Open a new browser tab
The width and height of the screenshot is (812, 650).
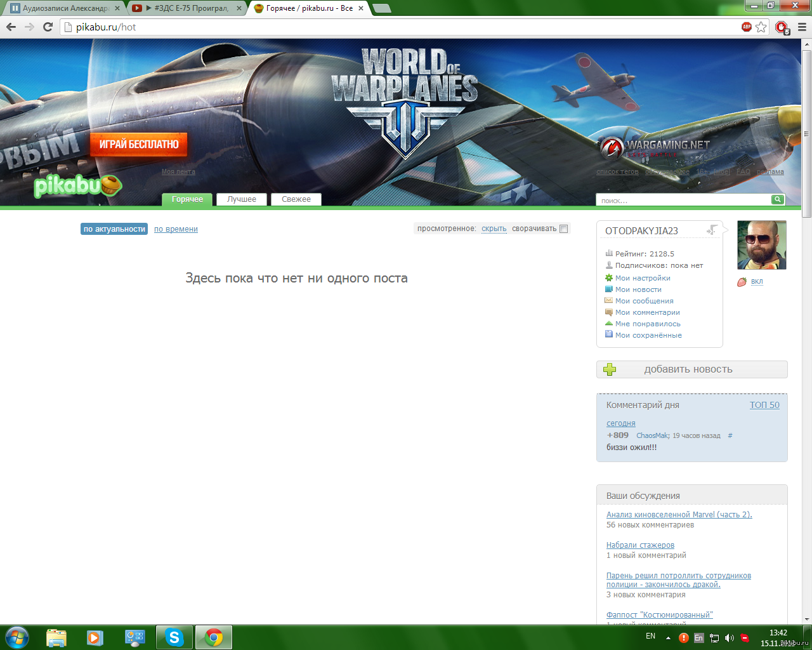[x=382, y=8]
